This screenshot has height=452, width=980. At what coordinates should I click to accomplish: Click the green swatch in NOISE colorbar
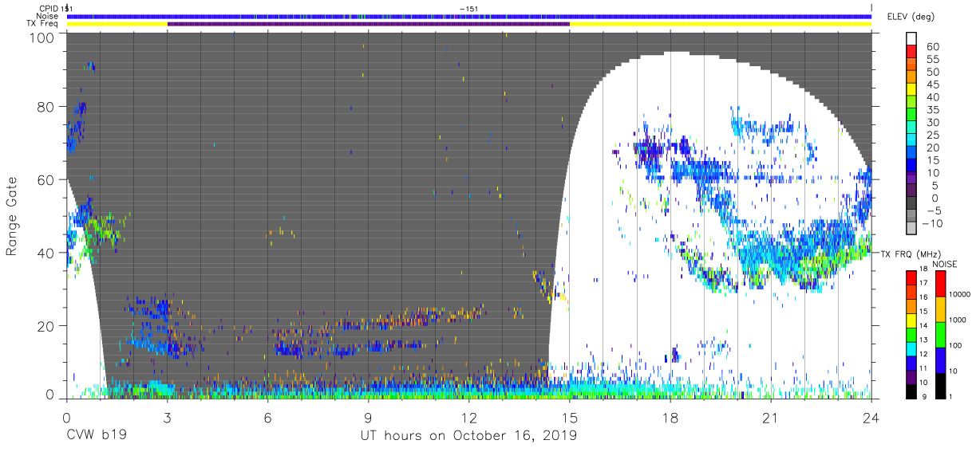[940, 334]
